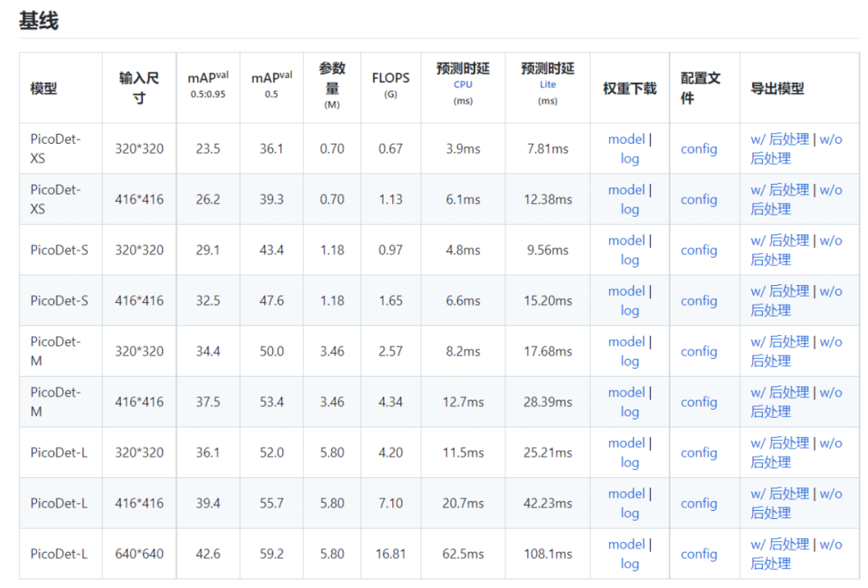Image resolution: width=868 pixels, height=588 pixels.
Task: Open w/ 后处理 link in PicoDet-L 320*320 row
Action: (x=780, y=443)
